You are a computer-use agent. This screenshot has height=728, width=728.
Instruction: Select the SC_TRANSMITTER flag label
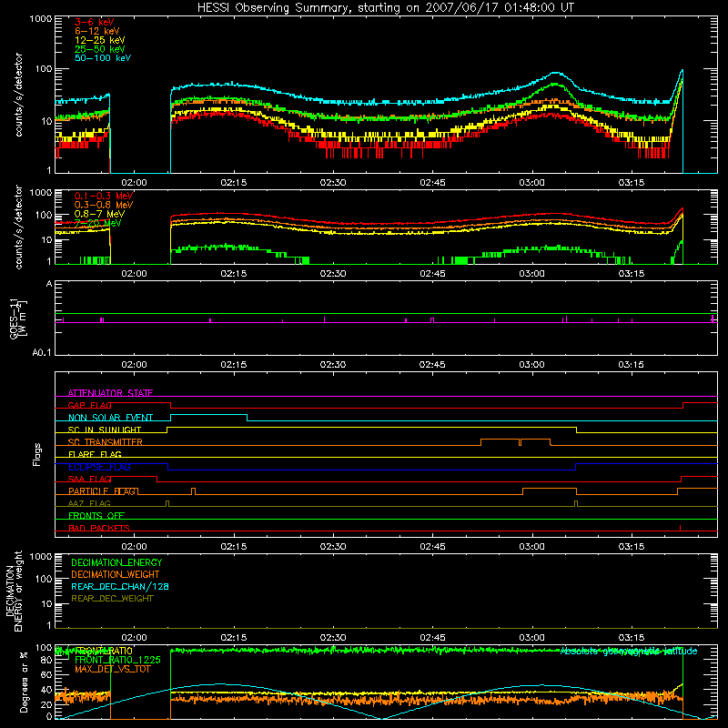pos(106,442)
